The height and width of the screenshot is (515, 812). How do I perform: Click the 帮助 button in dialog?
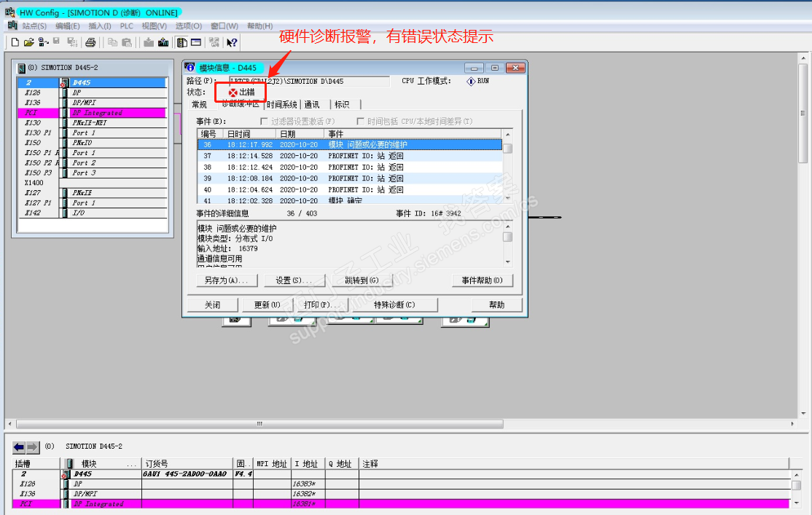(x=496, y=305)
